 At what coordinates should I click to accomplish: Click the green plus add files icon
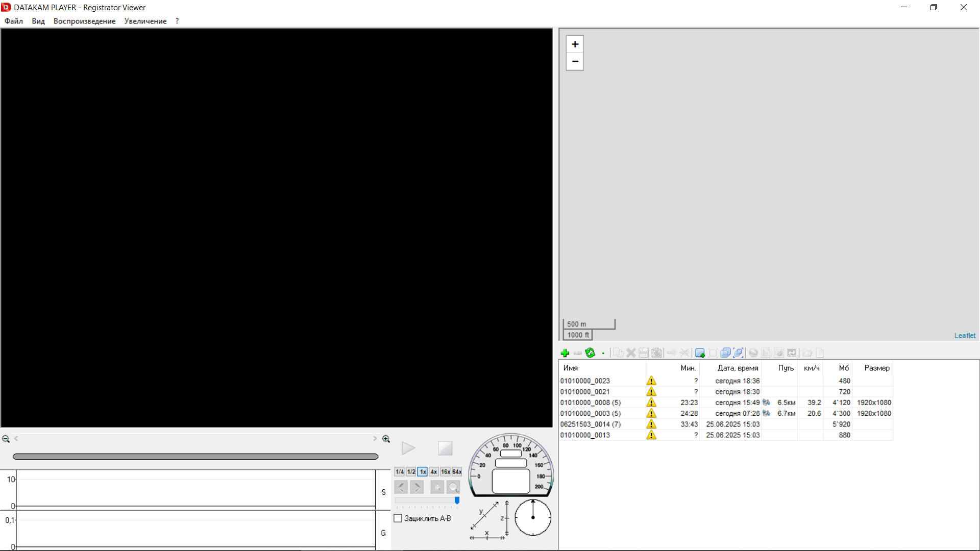coord(565,353)
